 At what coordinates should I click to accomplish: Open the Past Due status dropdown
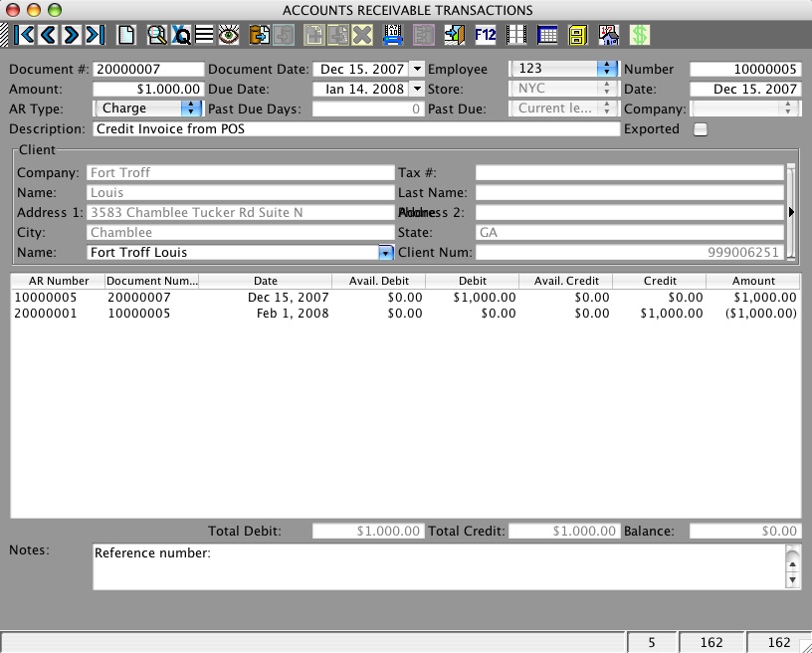click(x=564, y=109)
